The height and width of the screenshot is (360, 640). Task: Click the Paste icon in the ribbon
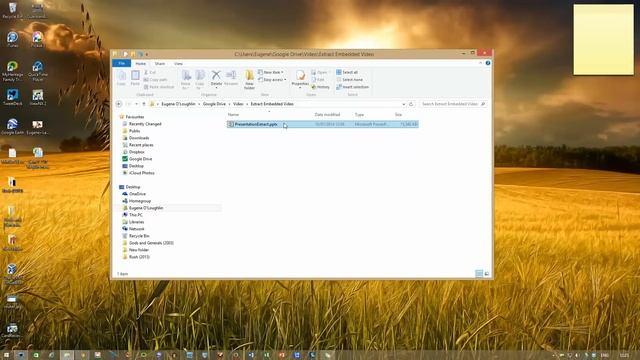click(135, 78)
